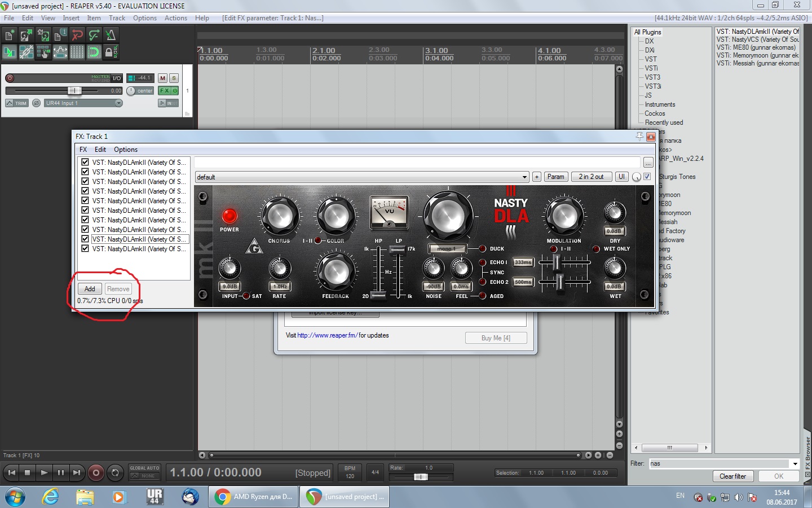Open the Track menu

(x=117, y=18)
